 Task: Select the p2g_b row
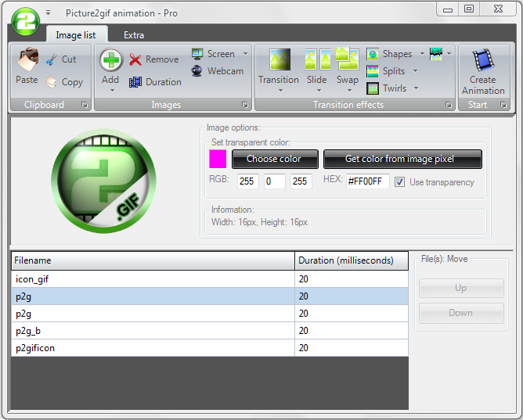210,331
